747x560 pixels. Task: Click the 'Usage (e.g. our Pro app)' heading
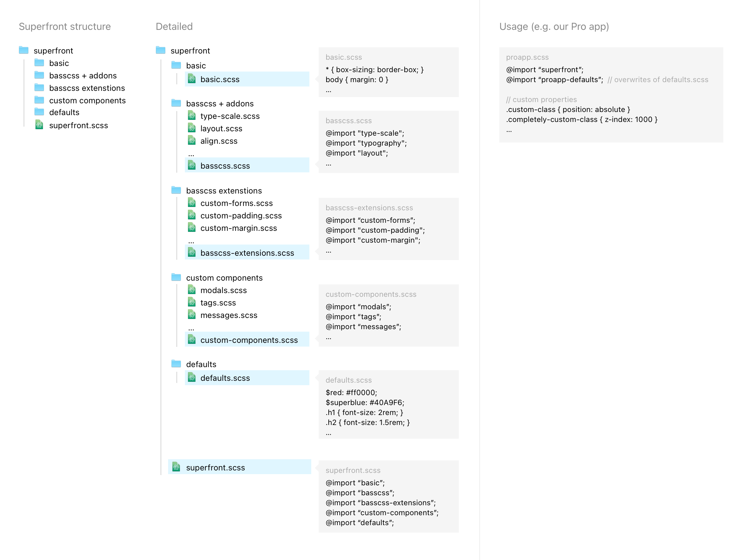click(x=554, y=26)
